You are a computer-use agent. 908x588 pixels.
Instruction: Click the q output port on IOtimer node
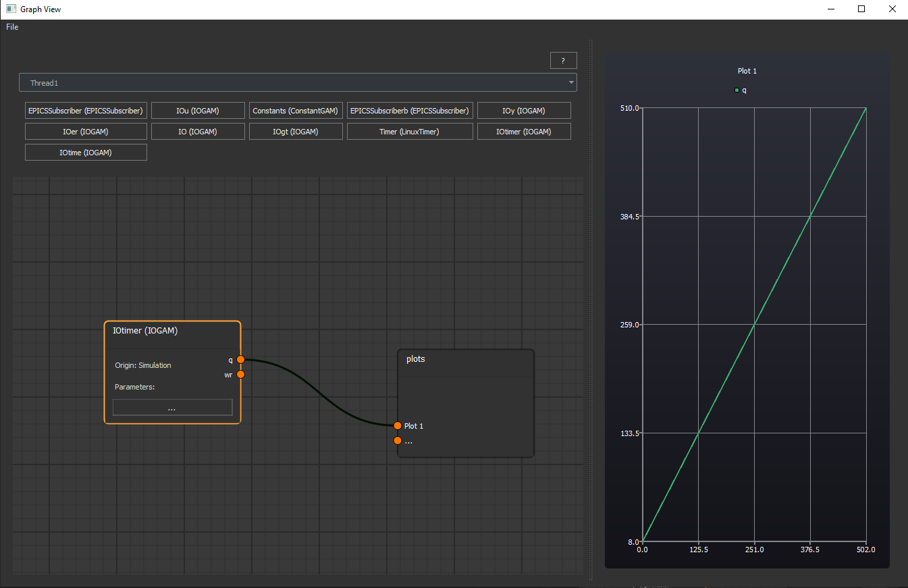[x=240, y=359]
